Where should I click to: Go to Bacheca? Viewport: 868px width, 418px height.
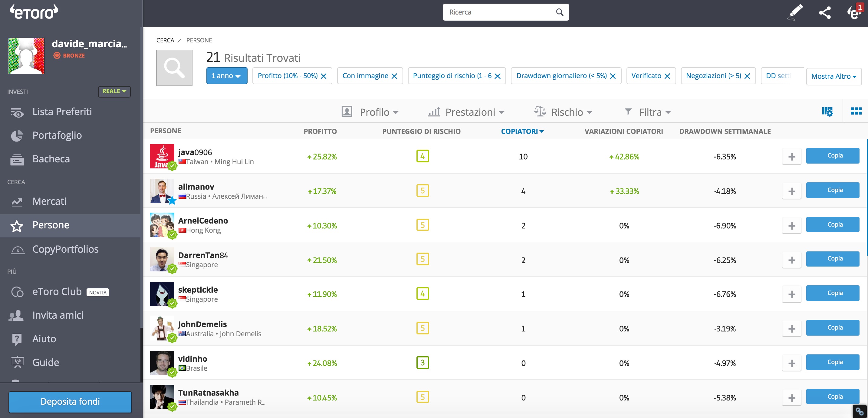click(51, 159)
